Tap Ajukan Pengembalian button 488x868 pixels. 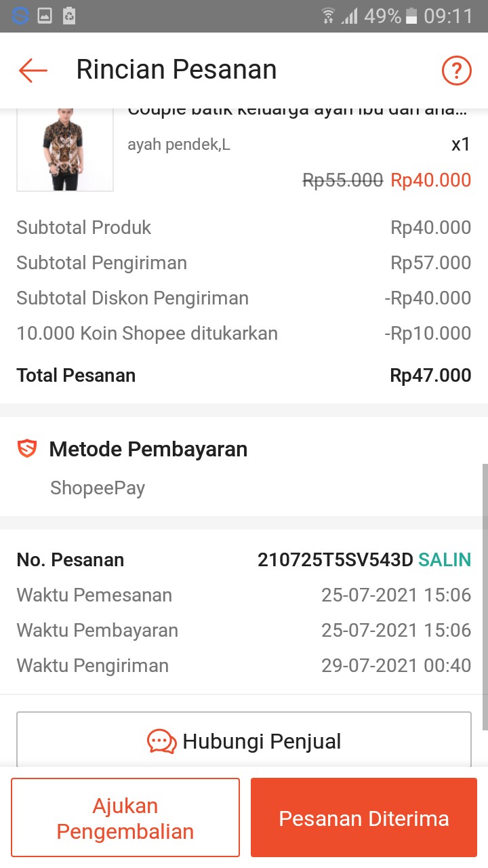(x=125, y=818)
